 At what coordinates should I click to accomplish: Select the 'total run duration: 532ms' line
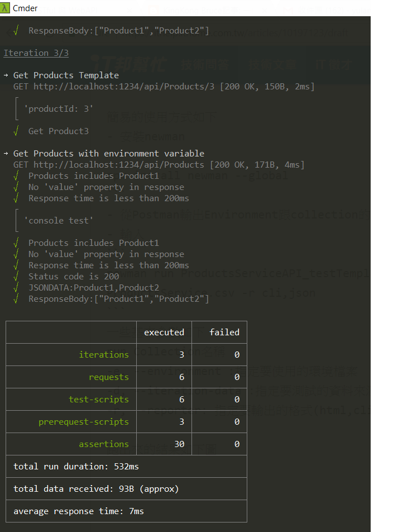point(76,467)
